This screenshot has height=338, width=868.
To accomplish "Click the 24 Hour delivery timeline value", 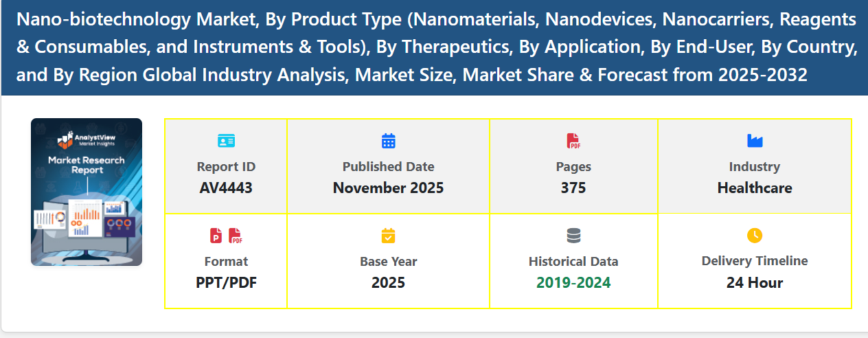I will pos(755,282).
